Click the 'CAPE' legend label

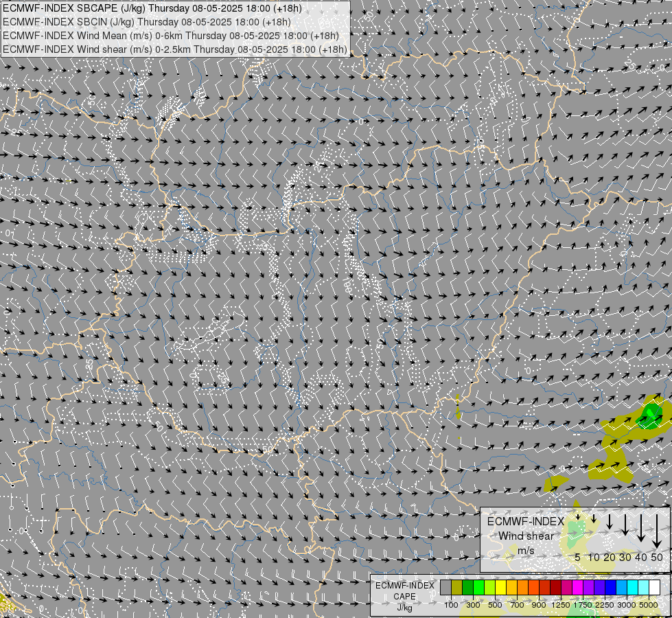[x=404, y=597]
